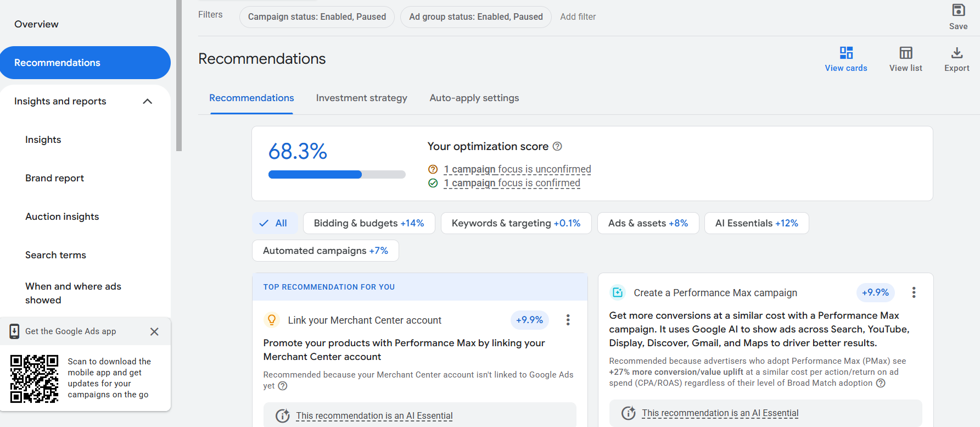Viewport: 980px width, 427px height.
Task: Open the Campaign status filter chip
Action: [317, 17]
